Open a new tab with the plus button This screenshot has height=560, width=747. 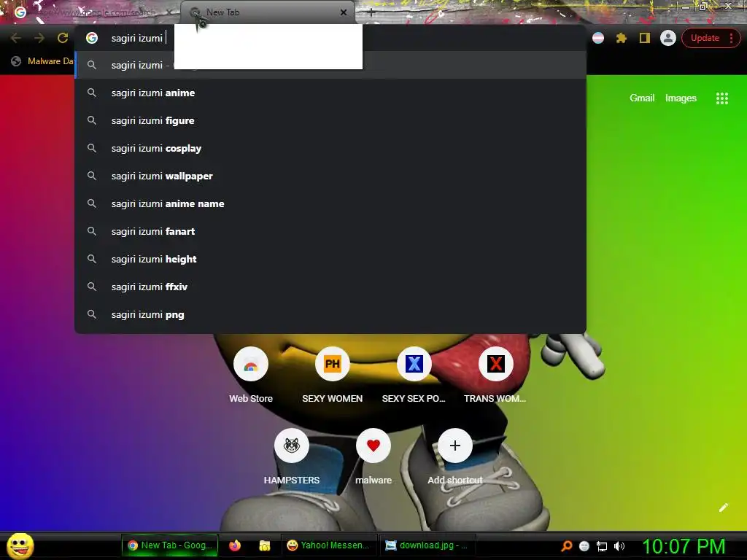tap(371, 13)
